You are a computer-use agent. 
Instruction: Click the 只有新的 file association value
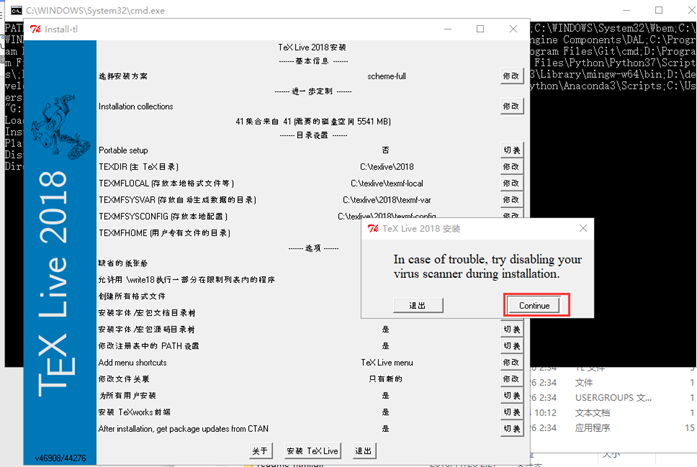[385, 379]
